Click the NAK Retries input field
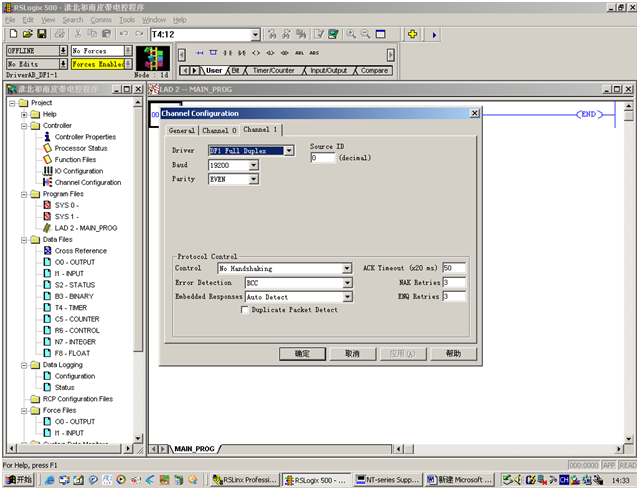This screenshot has height=489, width=637. pyautogui.click(x=454, y=282)
